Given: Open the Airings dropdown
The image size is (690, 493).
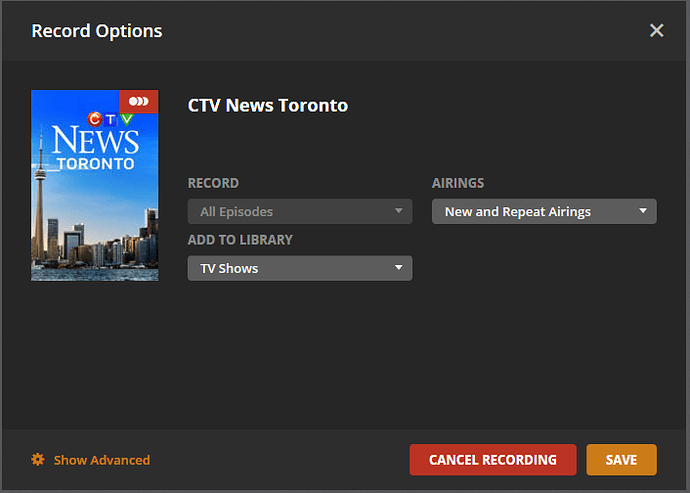Looking at the screenshot, I should (x=544, y=212).
